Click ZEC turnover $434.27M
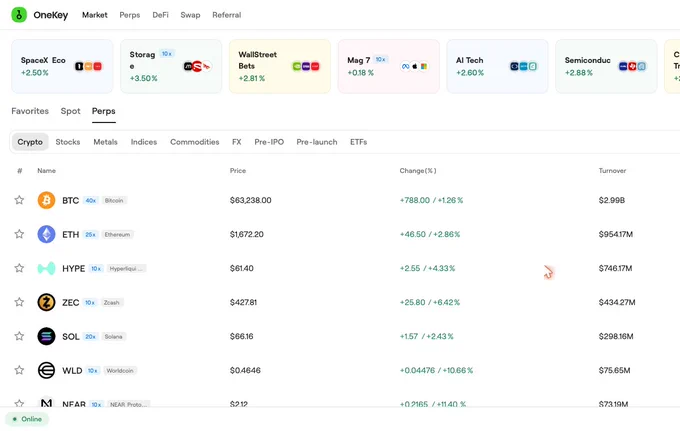Image resolution: width=680 pixels, height=431 pixels. [617, 302]
